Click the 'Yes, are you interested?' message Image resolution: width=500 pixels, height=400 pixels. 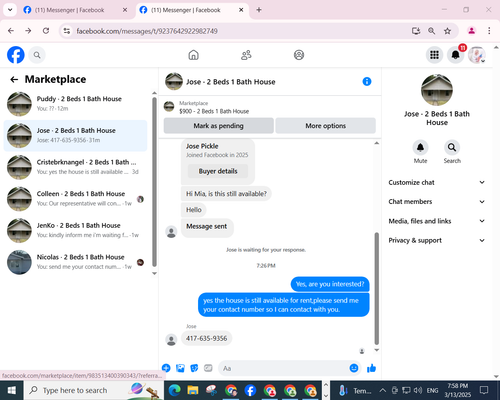coord(330,284)
